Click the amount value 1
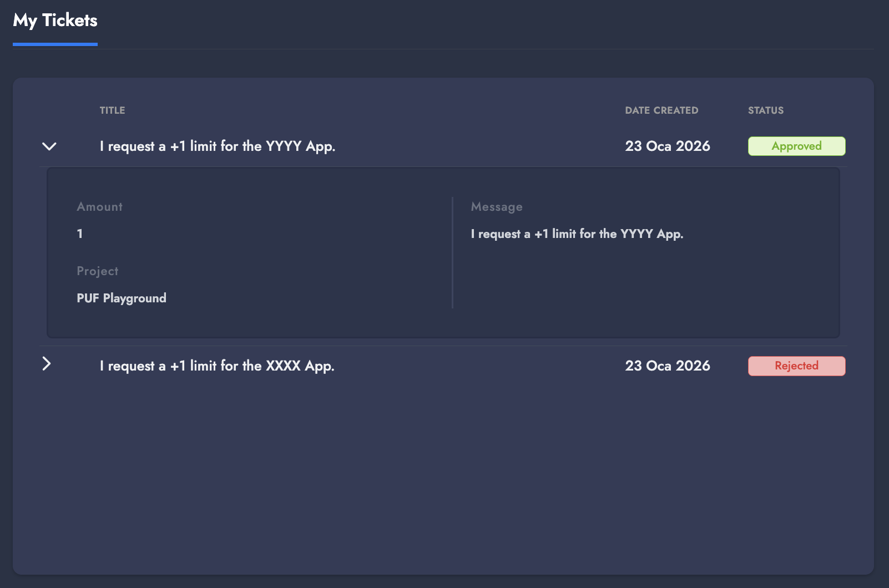This screenshot has width=889, height=588. tap(80, 234)
